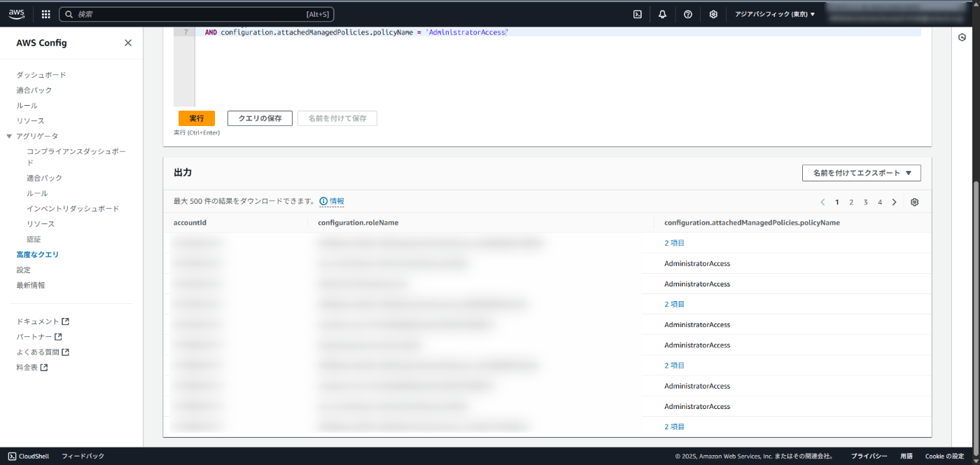Image resolution: width=980 pixels, height=465 pixels.
Task: Open Cookie の設定 in the footer
Action: coord(944,456)
